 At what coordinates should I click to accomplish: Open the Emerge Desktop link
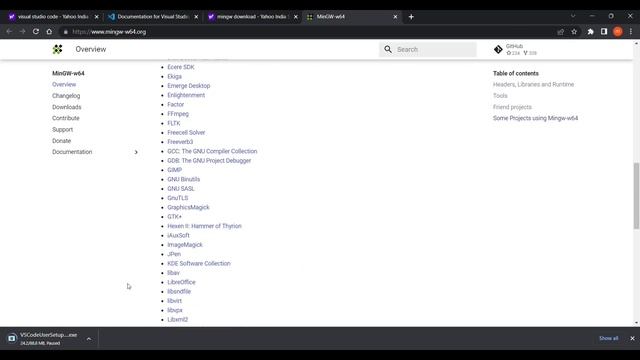[189, 86]
